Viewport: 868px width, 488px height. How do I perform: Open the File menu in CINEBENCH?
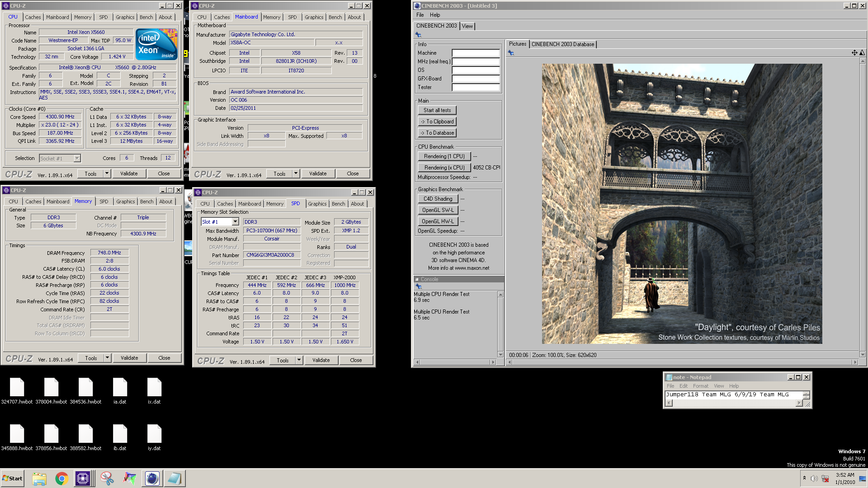click(420, 15)
